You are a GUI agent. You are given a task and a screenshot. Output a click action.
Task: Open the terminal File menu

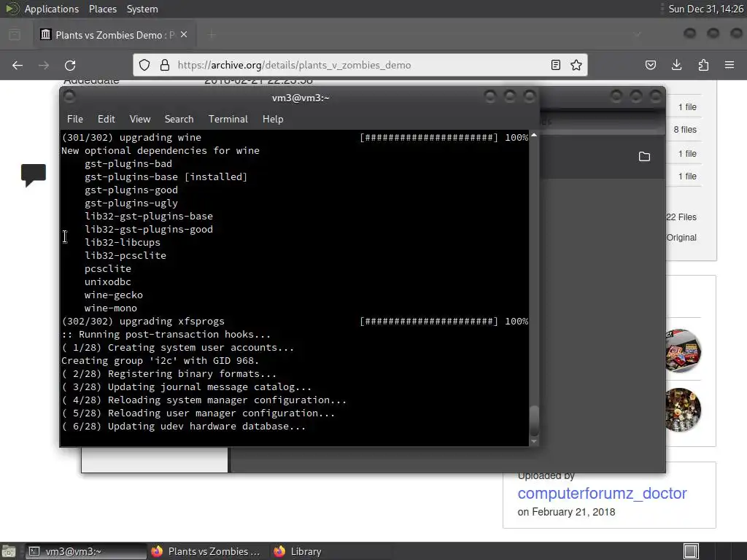click(75, 119)
